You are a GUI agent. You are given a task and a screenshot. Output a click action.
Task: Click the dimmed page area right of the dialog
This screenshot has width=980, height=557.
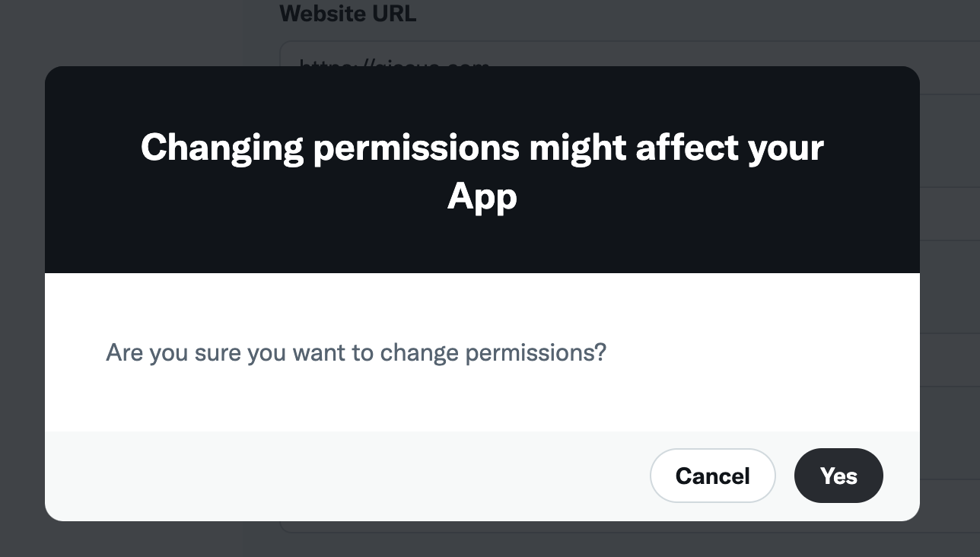point(950,304)
